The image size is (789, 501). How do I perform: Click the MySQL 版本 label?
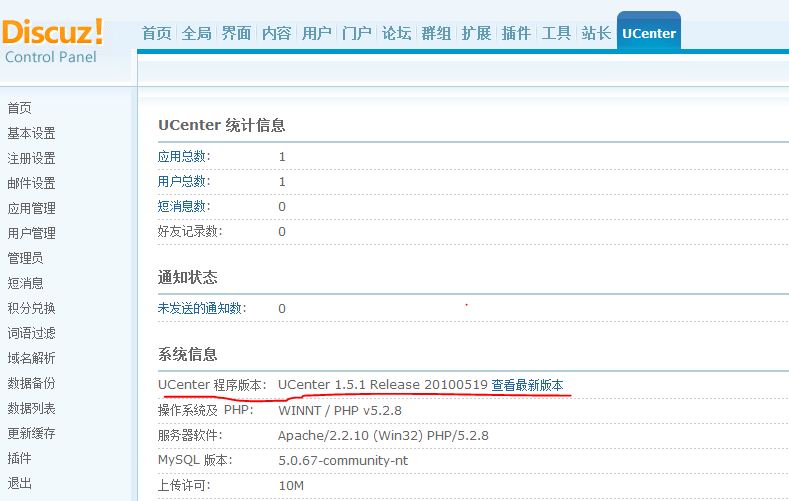pyautogui.click(x=195, y=460)
